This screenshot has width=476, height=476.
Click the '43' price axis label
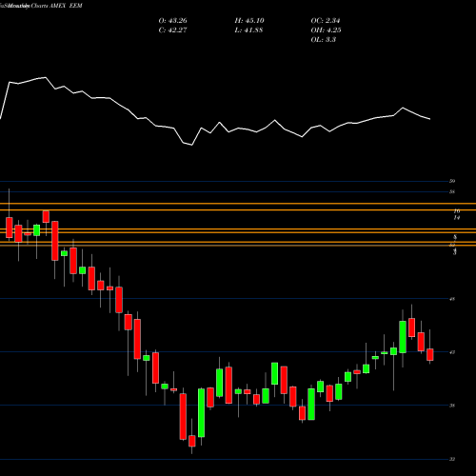coord(452,352)
